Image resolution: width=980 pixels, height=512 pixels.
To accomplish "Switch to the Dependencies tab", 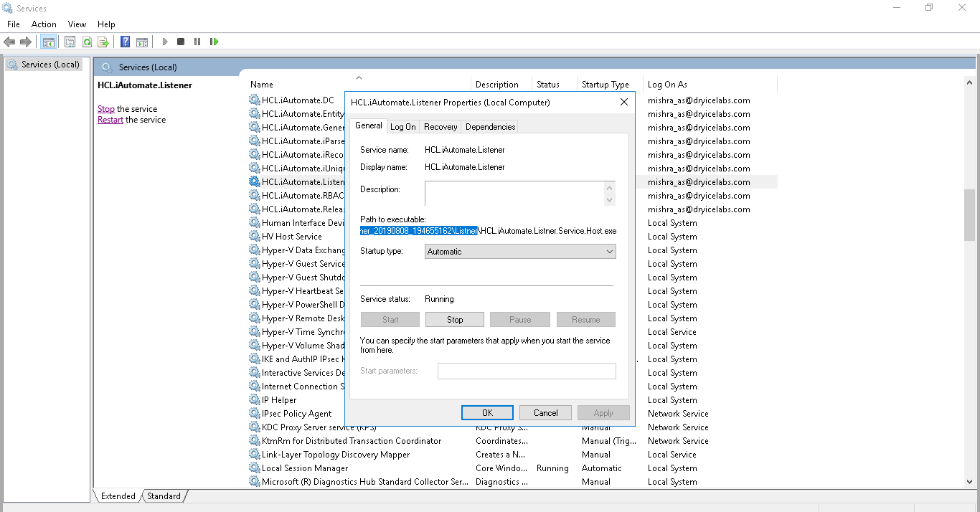I will pos(490,127).
